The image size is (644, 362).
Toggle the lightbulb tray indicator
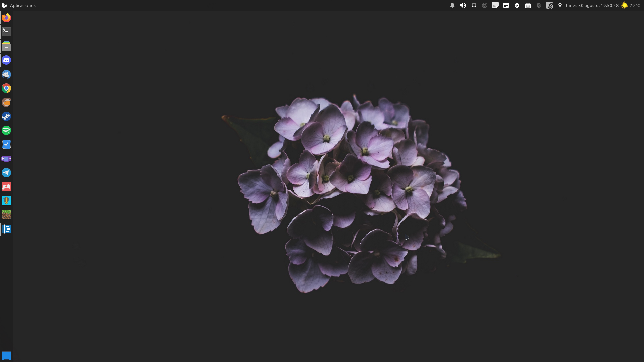pos(560,5)
